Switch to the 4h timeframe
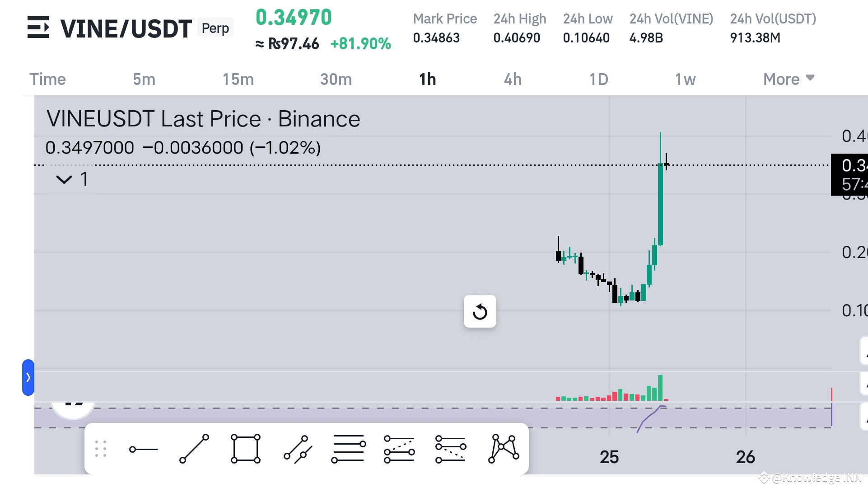The image size is (868, 488). [513, 79]
